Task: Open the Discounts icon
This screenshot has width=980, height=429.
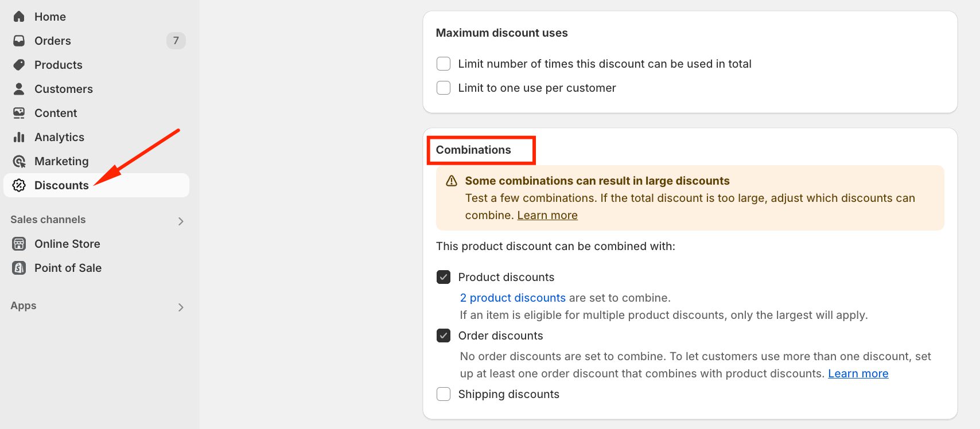Action: [x=19, y=185]
